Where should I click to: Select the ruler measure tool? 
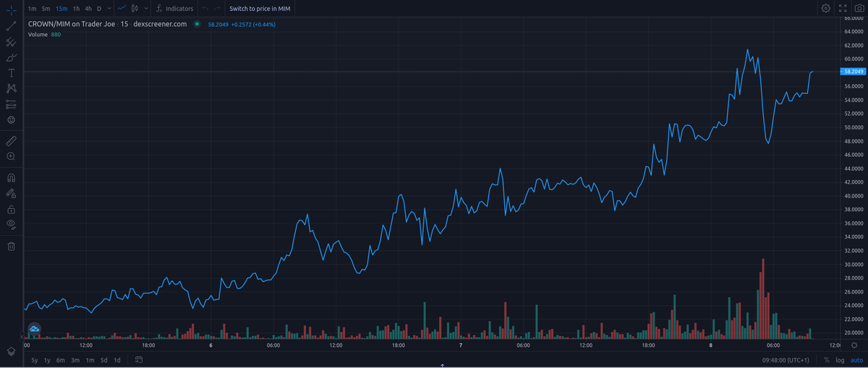(x=11, y=140)
